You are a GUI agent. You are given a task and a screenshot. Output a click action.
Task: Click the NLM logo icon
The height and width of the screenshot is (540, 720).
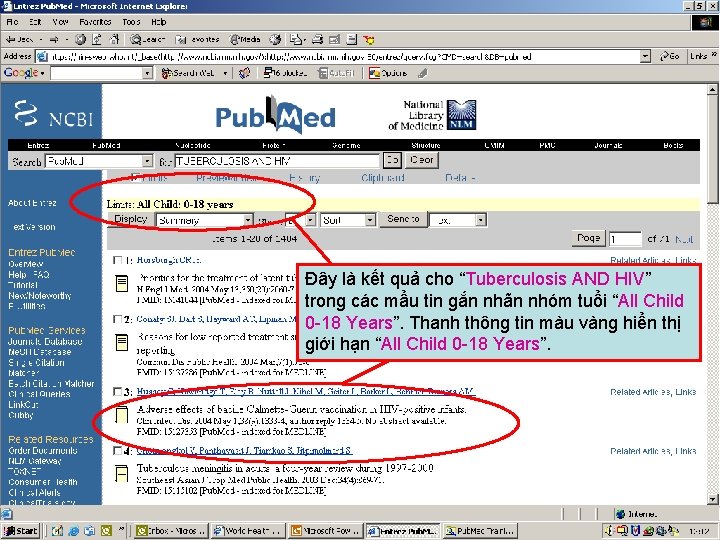click(461, 115)
